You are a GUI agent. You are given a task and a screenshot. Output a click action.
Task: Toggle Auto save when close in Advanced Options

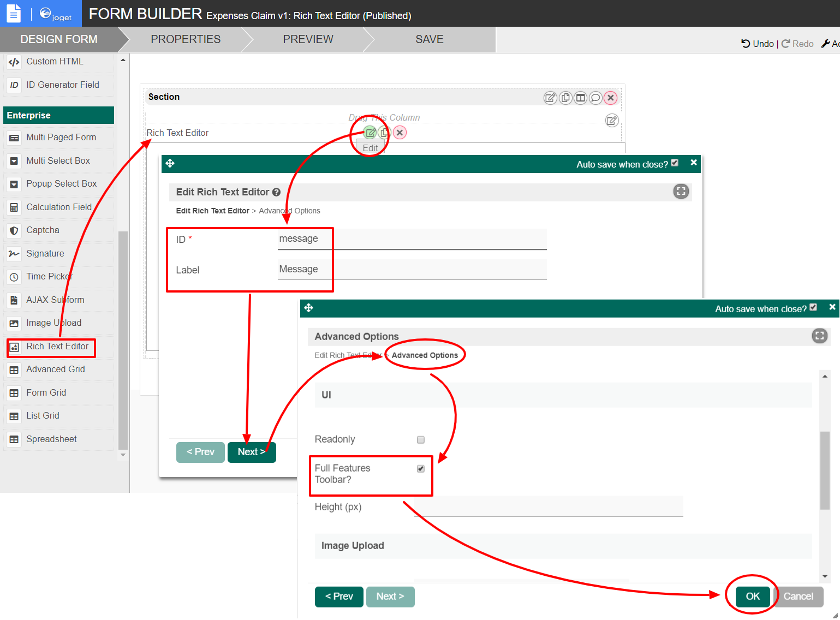click(x=813, y=308)
